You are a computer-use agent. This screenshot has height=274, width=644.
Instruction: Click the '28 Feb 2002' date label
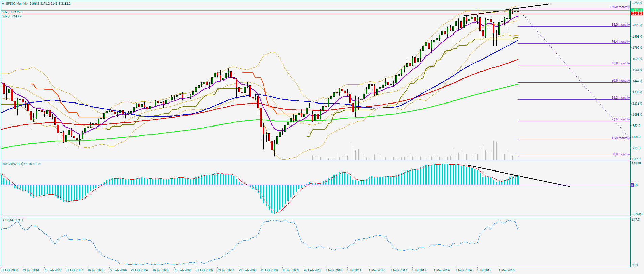tap(53, 270)
